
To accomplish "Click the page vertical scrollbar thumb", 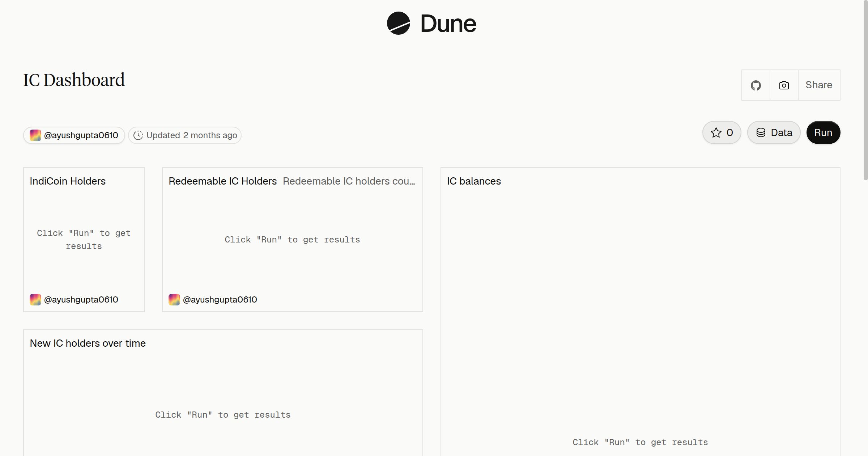I will [x=865, y=90].
